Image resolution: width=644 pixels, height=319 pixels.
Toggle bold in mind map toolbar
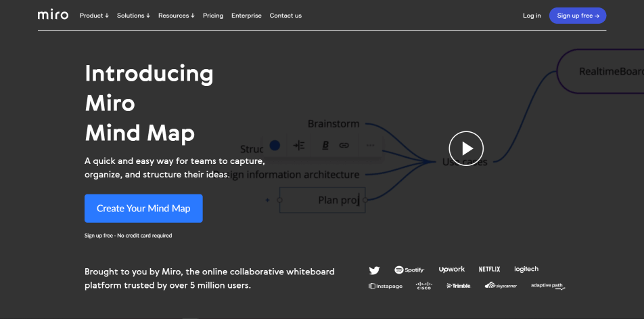[325, 145]
